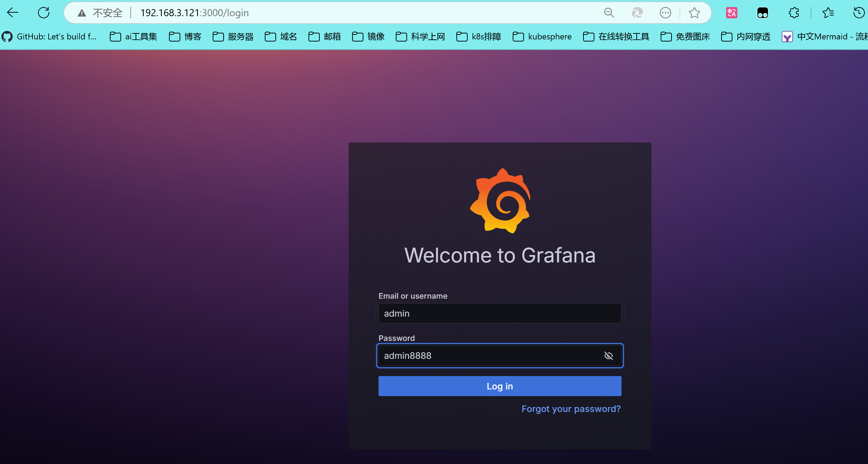This screenshot has height=464, width=868.
Task: Open browser history clock icon
Action: pyautogui.click(x=859, y=13)
